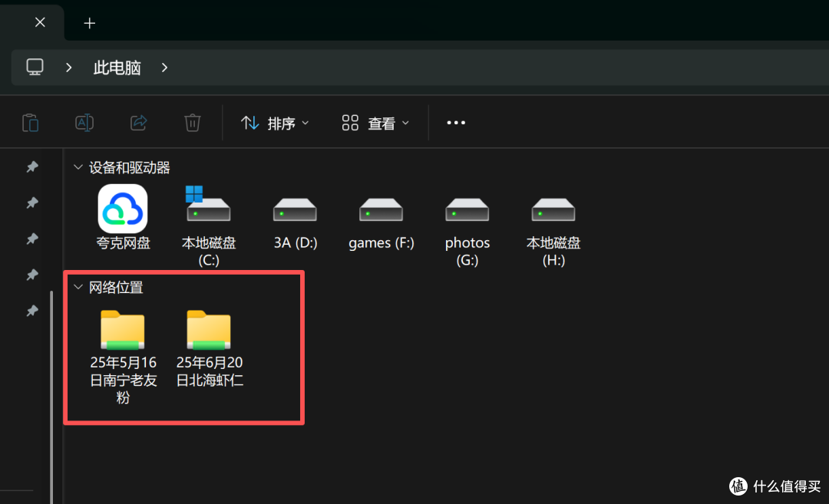Open the 查看 view dropdown
Image resolution: width=829 pixels, height=504 pixels.
click(375, 123)
